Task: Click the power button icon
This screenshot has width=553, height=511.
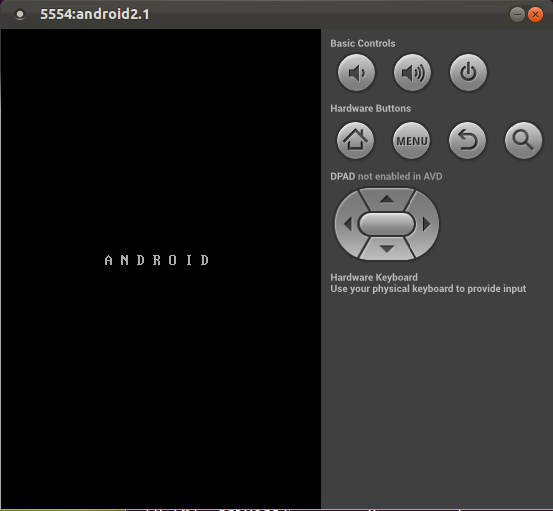Action: (x=468, y=73)
